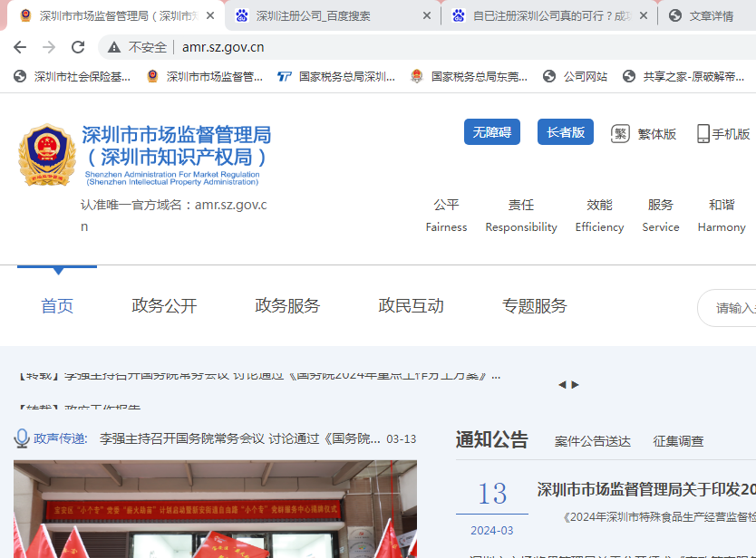Click the site search input field
The height and width of the screenshot is (558, 756).
pos(730,308)
